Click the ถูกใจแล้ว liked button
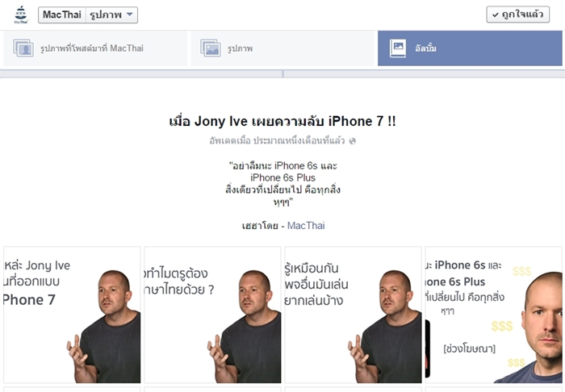 coord(518,15)
